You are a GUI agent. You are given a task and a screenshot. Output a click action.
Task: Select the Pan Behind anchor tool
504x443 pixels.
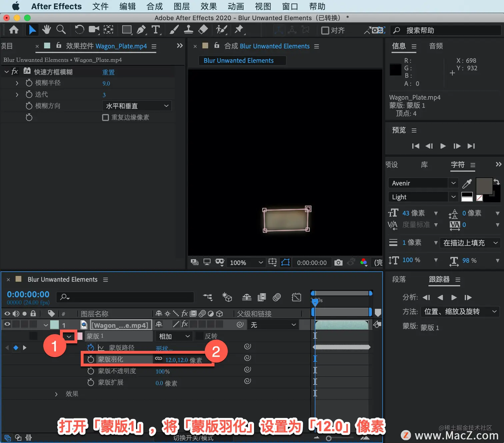click(x=108, y=30)
